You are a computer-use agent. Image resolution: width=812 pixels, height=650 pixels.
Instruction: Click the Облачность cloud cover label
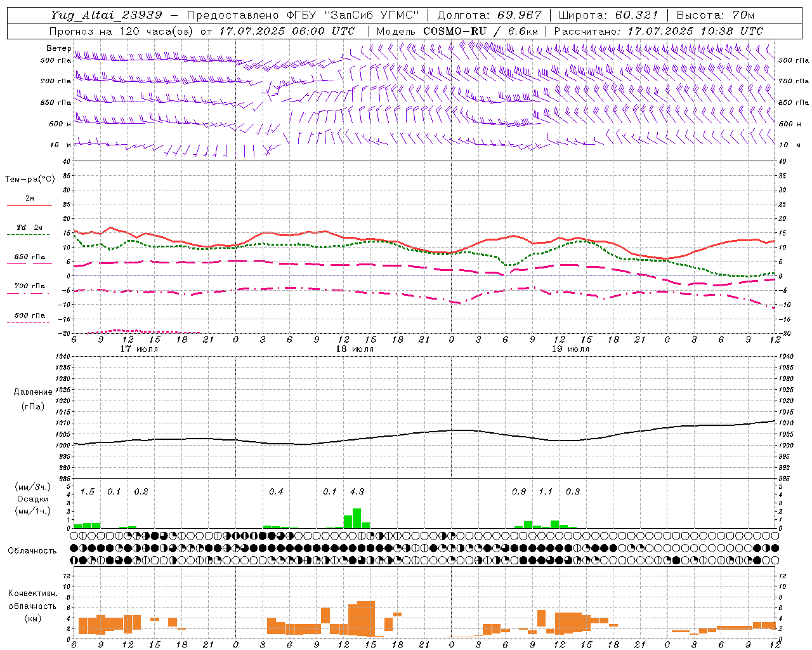coord(32,550)
